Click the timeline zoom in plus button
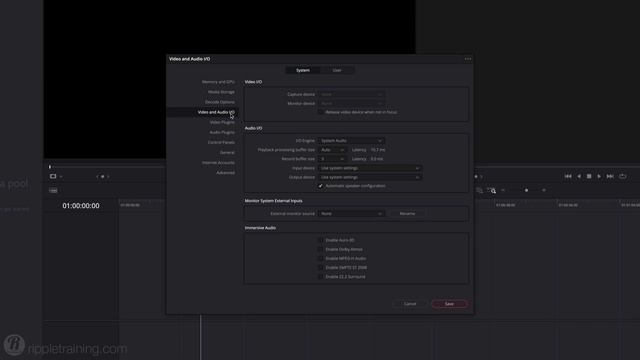Screen dimensions: 640x360 [x=544, y=190]
